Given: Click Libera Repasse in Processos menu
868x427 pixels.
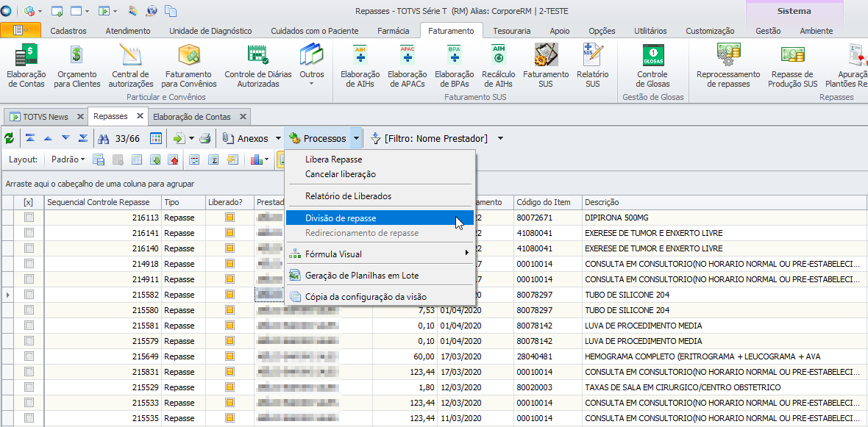Looking at the screenshot, I should (333, 159).
